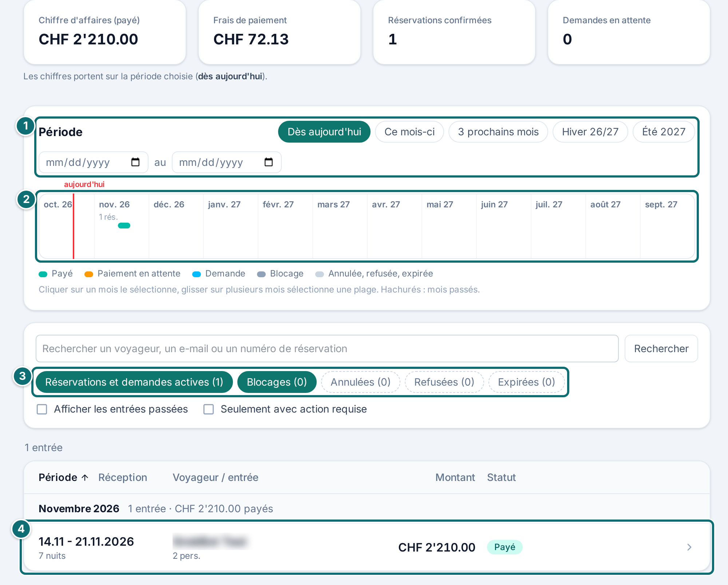Viewport: 728px width, 585px height.
Task: Select oct. 26 month in timeline
Action: (67, 226)
